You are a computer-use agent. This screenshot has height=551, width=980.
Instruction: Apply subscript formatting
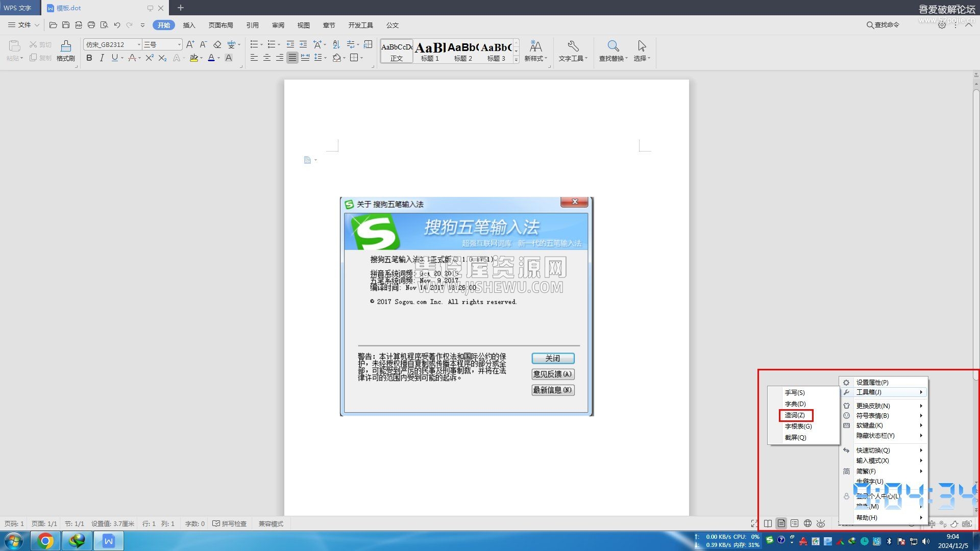162,58
